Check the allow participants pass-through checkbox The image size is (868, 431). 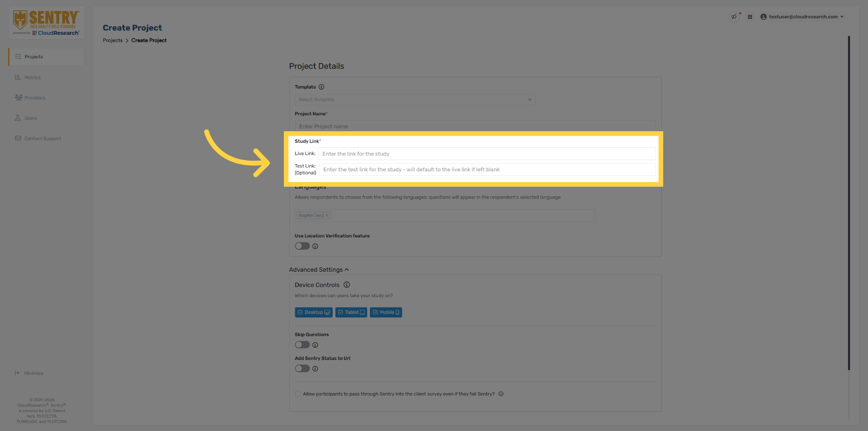pyautogui.click(x=298, y=394)
